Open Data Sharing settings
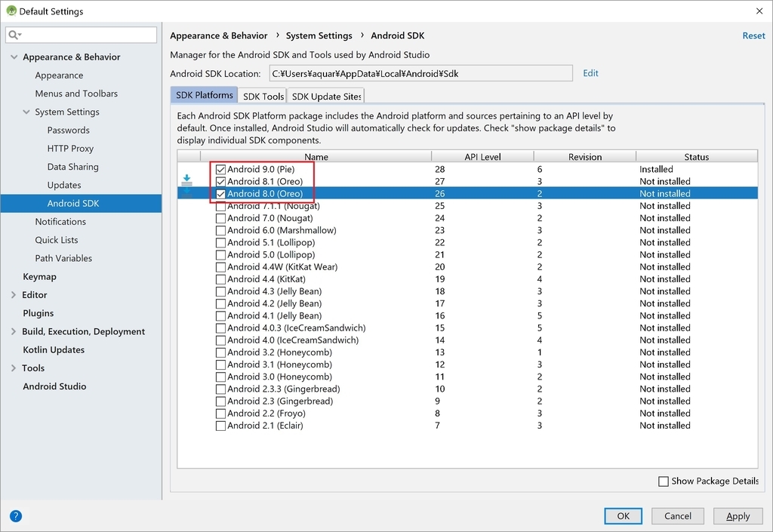773x532 pixels. pyautogui.click(x=73, y=167)
